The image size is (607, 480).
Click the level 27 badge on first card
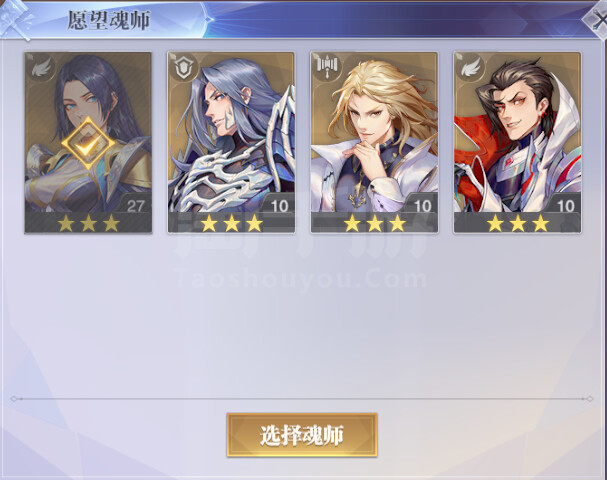[x=135, y=206]
